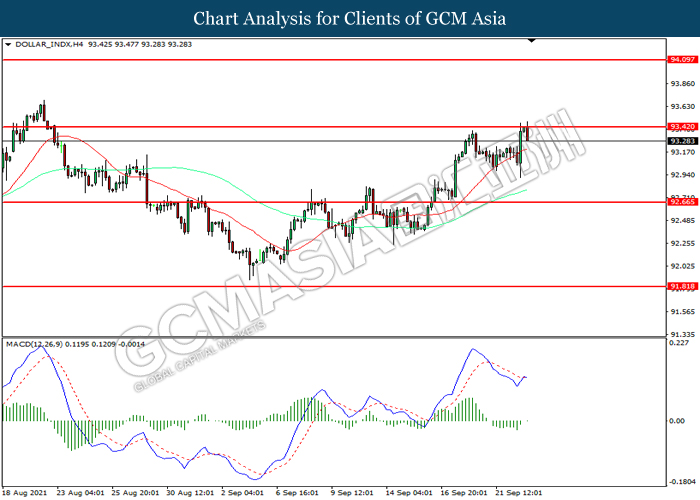Click the 92.940 price axis value

click(x=683, y=175)
